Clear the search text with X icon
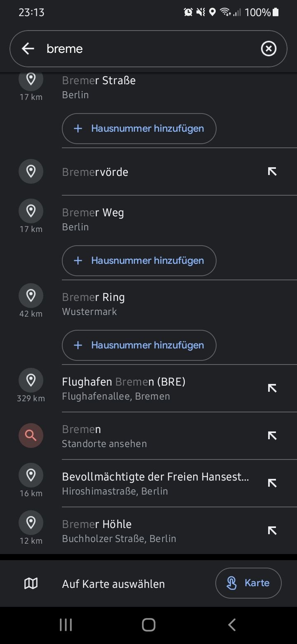The height and width of the screenshot is (644, 297). click(x=269, y=49)
